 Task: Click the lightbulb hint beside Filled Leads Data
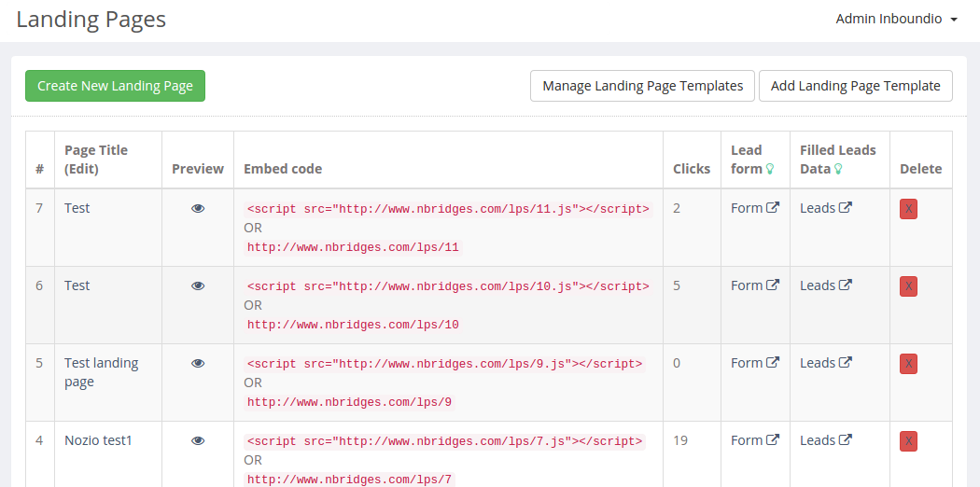(838, 170)
